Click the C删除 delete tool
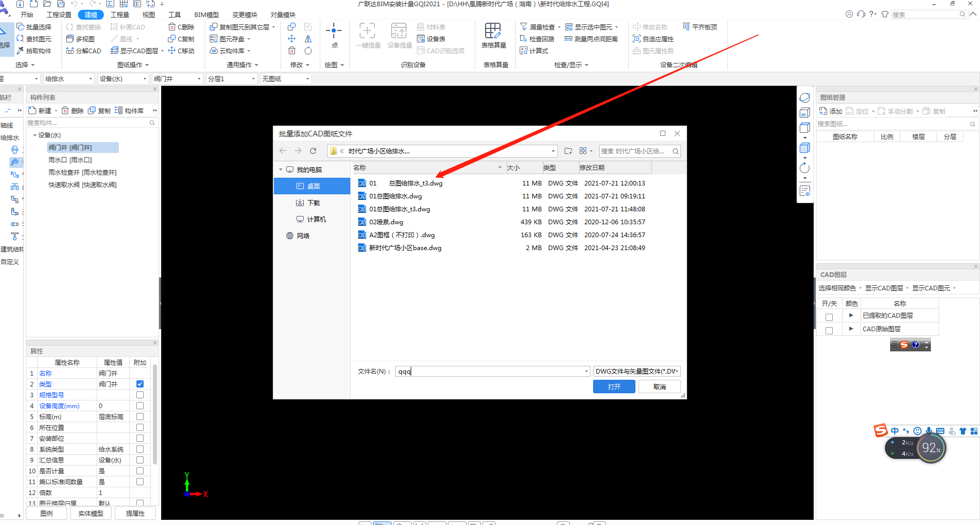Image resolution: width=980 pixels, height=525 pixels. [x=181, y=27]
